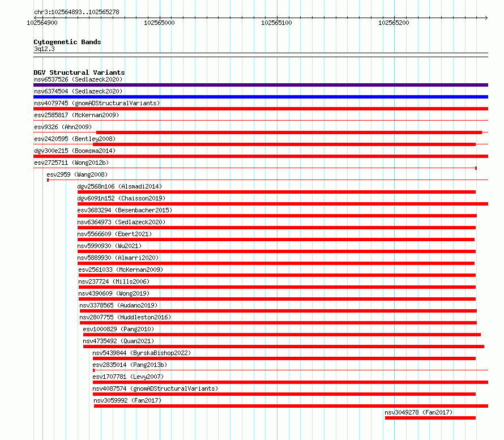Click ruler position 102564900
This screenshot has width=504, height=440.
tap(42, 23)
